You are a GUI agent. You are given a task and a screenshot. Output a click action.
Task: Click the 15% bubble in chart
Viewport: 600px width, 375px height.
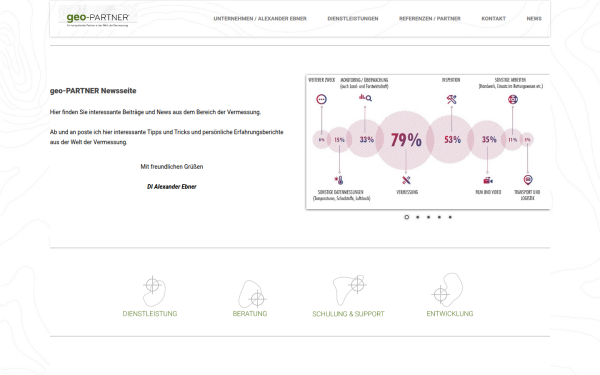click(x=339, y=140)
